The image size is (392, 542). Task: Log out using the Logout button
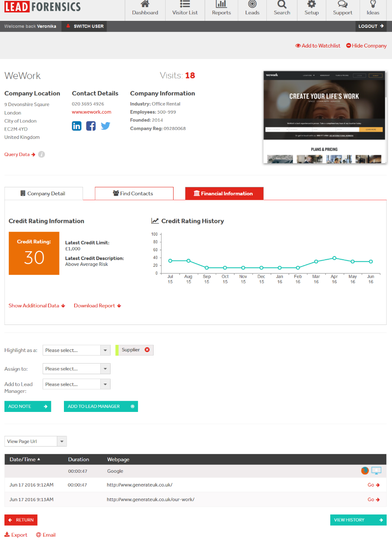(371, 26)
